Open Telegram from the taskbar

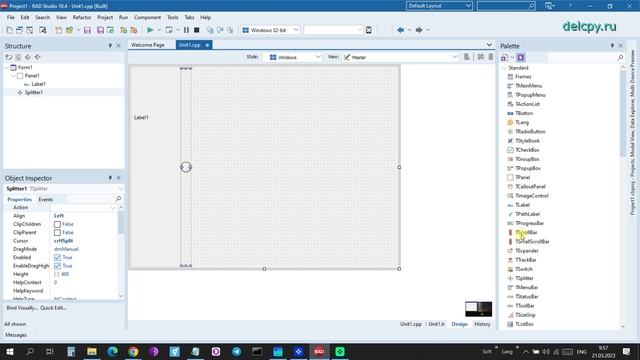click(236, 351)
